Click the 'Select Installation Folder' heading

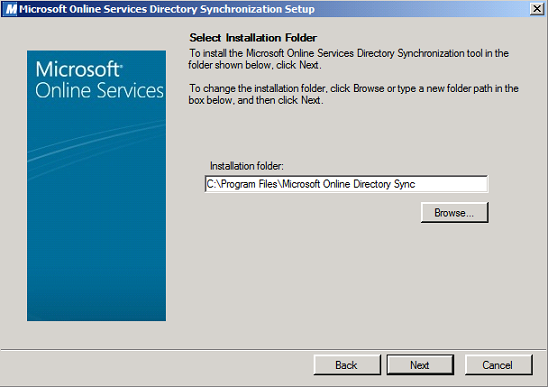coord(253,37)
